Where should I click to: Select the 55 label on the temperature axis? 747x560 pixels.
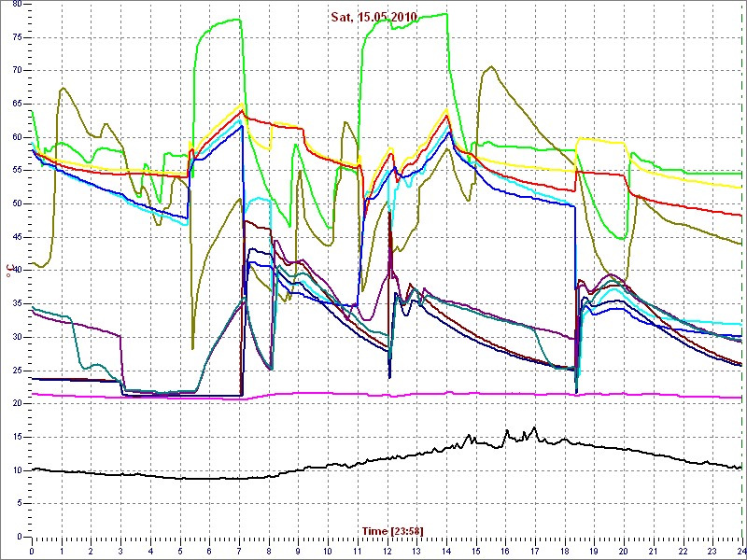tap(17, 171)
